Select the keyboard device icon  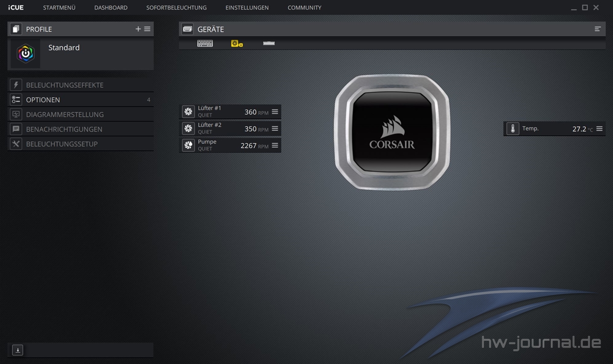[x=205, y=43]
